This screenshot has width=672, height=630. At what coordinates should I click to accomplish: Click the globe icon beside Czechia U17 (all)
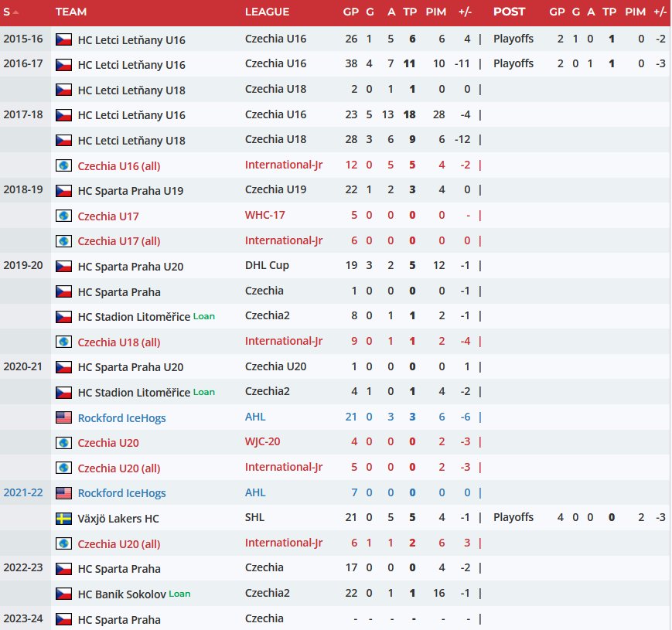point(64,241)
